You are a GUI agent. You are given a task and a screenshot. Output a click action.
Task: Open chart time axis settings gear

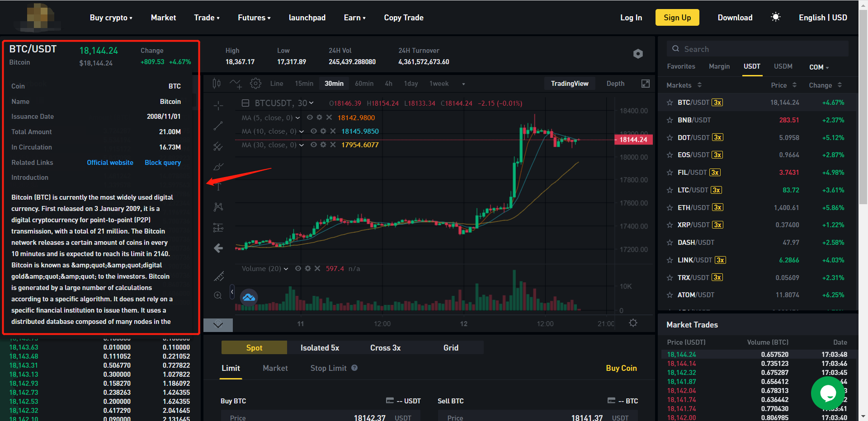pyautogui.click(x=633, y=323)
